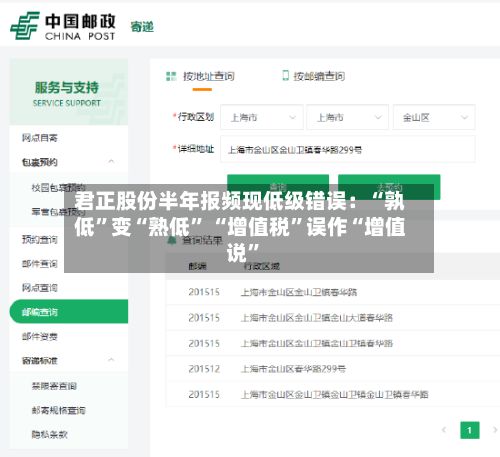Viewport: 500px width, 457px height.
Task: Click the China Post logo
Action: click(63, 26)
